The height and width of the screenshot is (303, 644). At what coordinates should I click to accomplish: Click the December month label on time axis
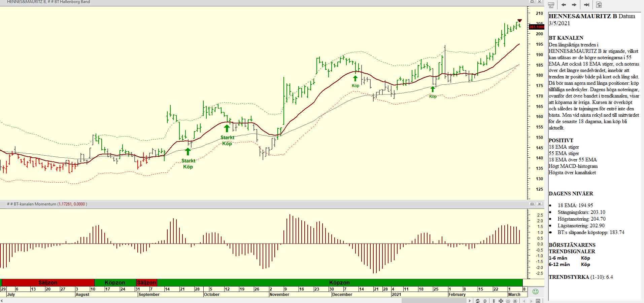point(342,294)
